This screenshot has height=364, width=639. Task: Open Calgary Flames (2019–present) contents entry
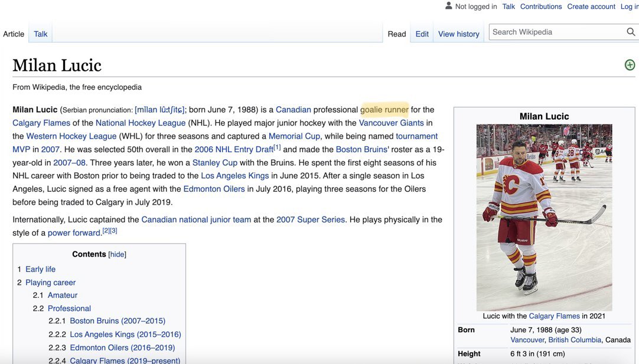pyautogui.click(x=125, y=360)
